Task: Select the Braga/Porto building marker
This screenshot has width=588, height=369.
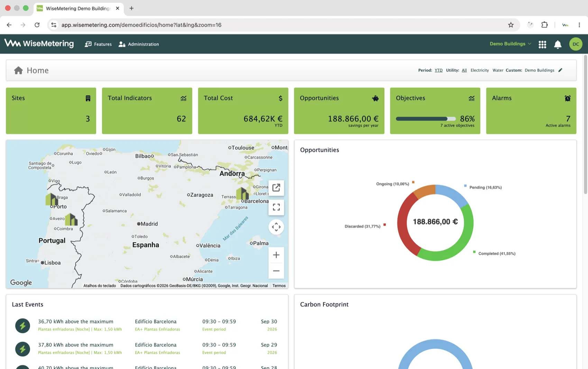Action: [x=52, y=199]
